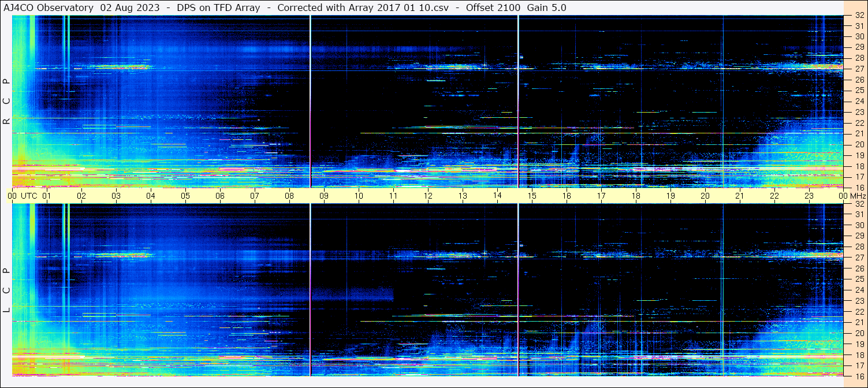Click the 10 hour mark on UTC axis

[x=359, y=196]
